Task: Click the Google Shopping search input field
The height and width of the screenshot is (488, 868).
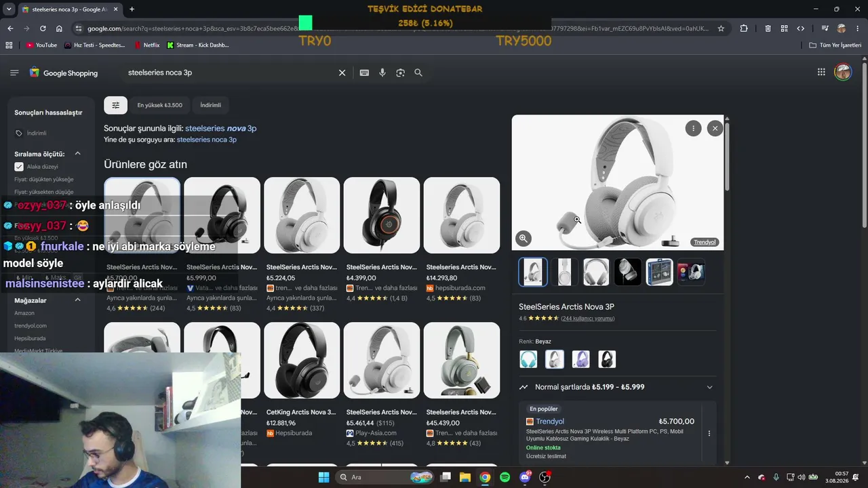Action: (x=229, y=73)
